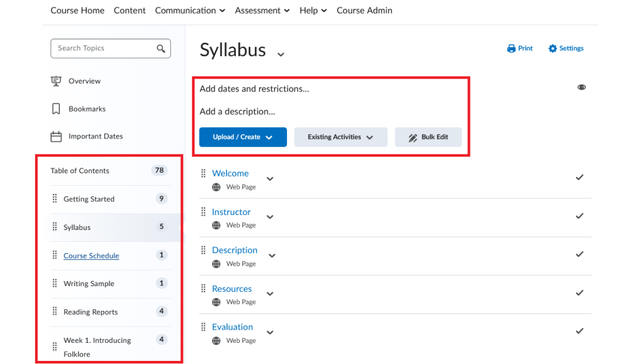This screenshot has height=364, width=639.
Task: Open the Existing Activities dropdown
Action: (x=341, y=137)
